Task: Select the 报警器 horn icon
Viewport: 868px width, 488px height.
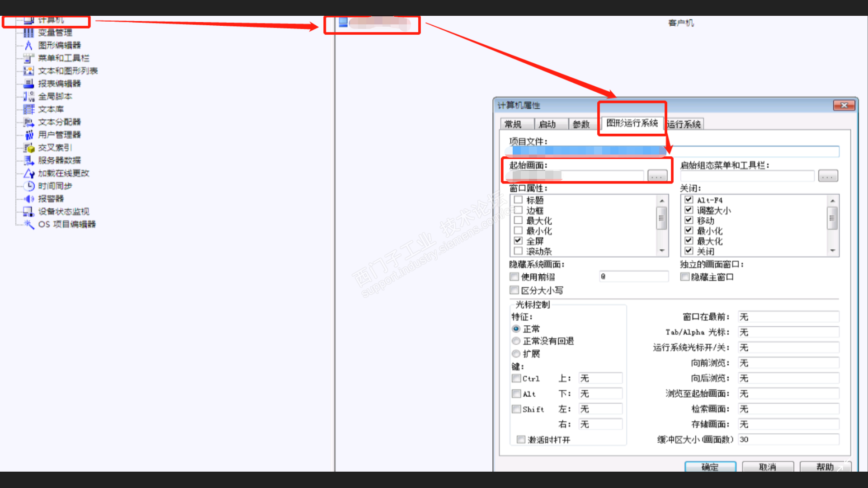Action: (28, 199)
